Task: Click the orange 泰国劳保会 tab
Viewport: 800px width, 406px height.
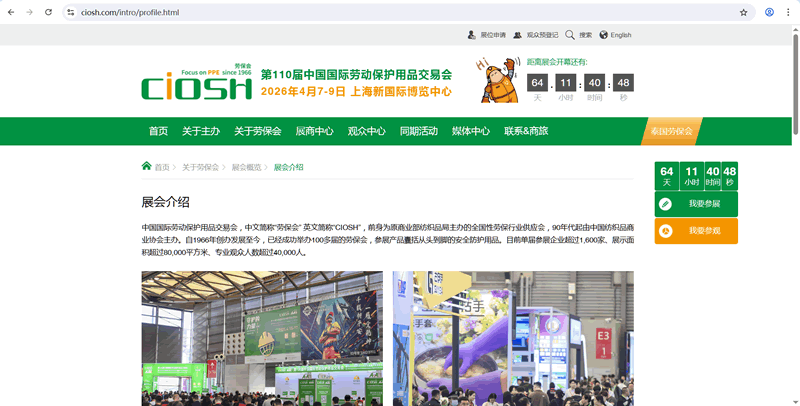Action: (671, 131)
